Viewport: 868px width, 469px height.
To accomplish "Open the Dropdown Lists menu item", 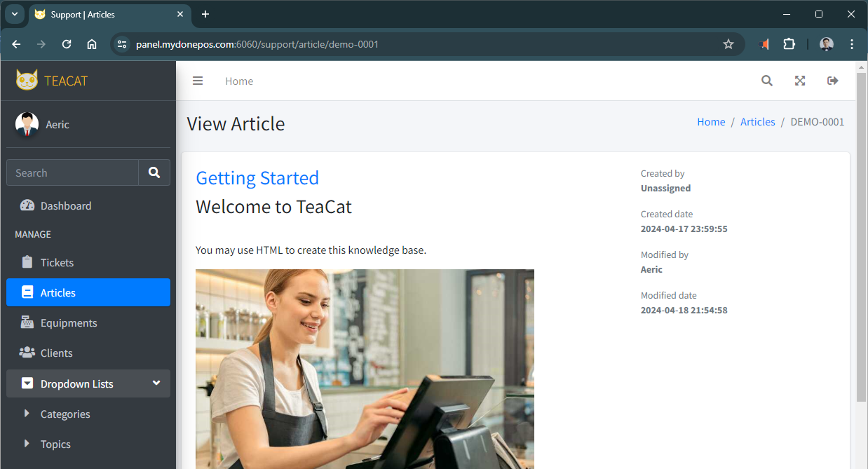I will point(88,383).
